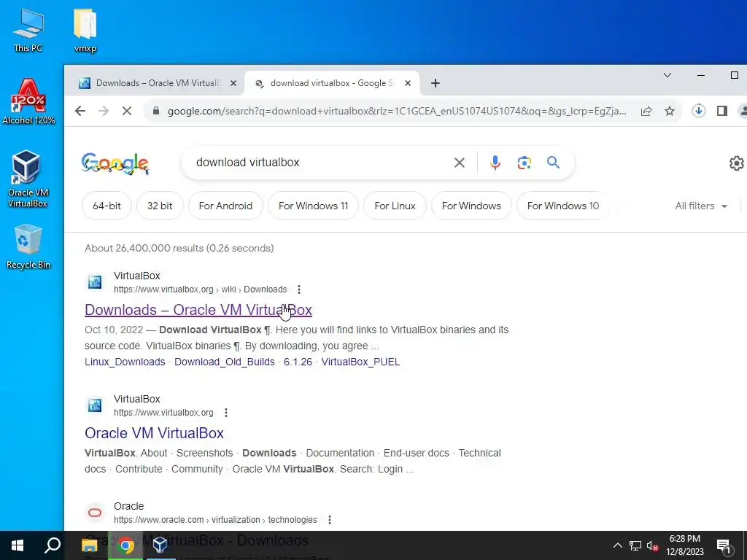
Task: Open Windows taskbar search
Action: point(53,545)
